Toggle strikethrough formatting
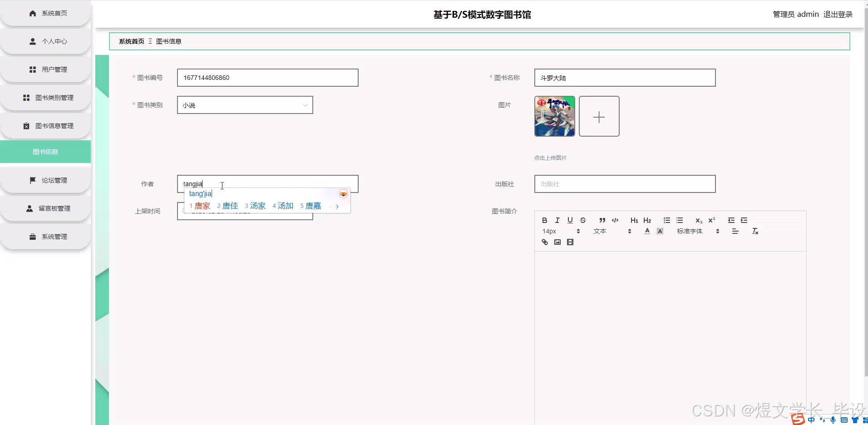This screenshot has width=868, height=425. (x=583, y=220)
